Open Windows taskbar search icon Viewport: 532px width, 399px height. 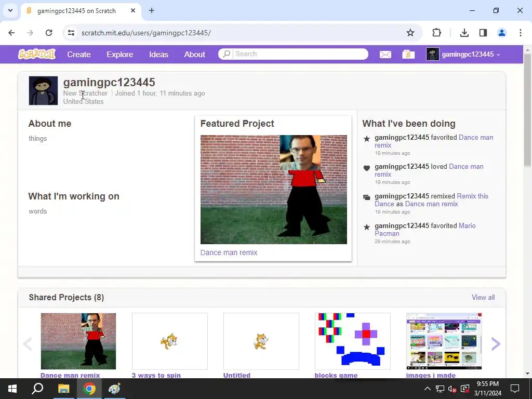point(37,389)
